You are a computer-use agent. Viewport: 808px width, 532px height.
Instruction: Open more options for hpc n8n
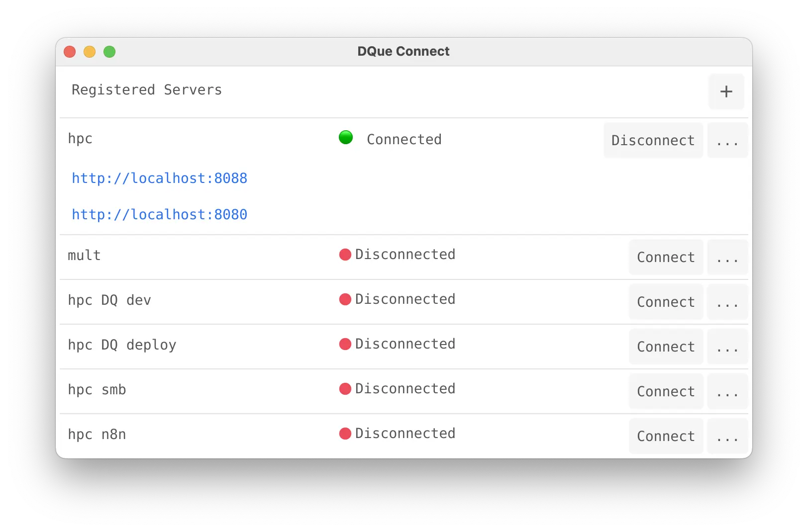(x=727, y=437)
